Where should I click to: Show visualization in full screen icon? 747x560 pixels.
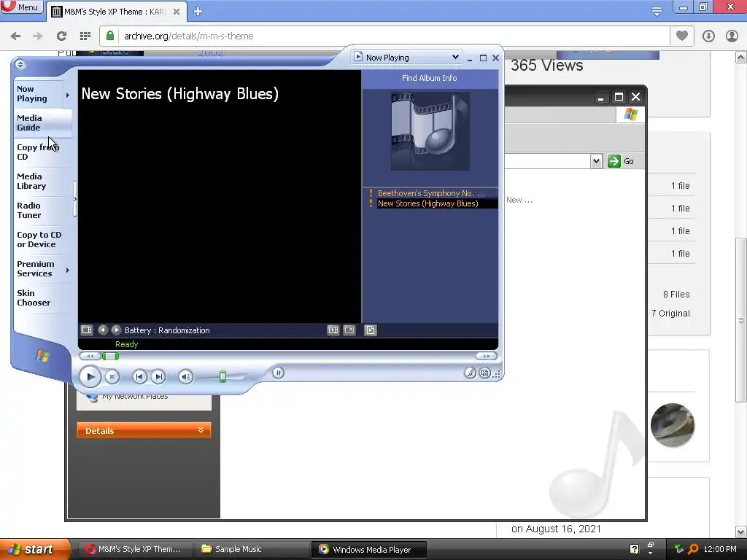pyautogui.click(x=349, y=330)
